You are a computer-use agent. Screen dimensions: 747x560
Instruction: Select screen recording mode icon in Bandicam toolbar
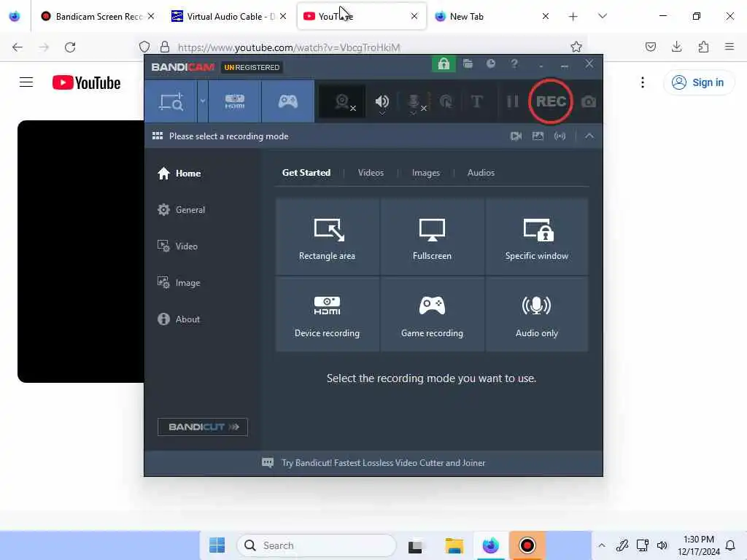[x=171, y=101]
